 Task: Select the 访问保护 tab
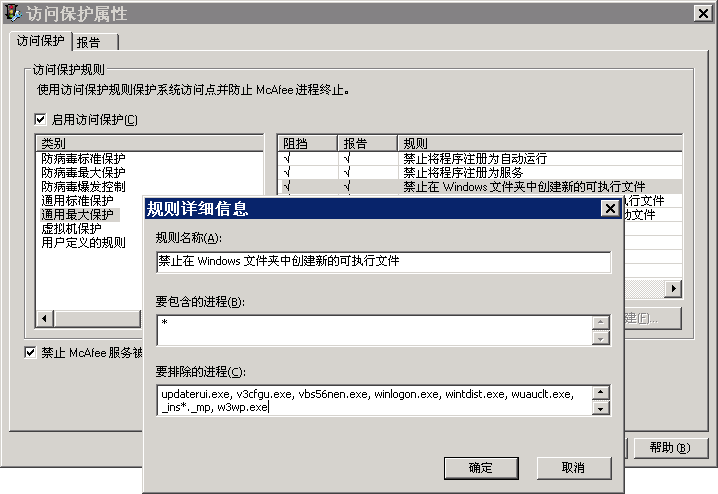[x=40, y=41]
